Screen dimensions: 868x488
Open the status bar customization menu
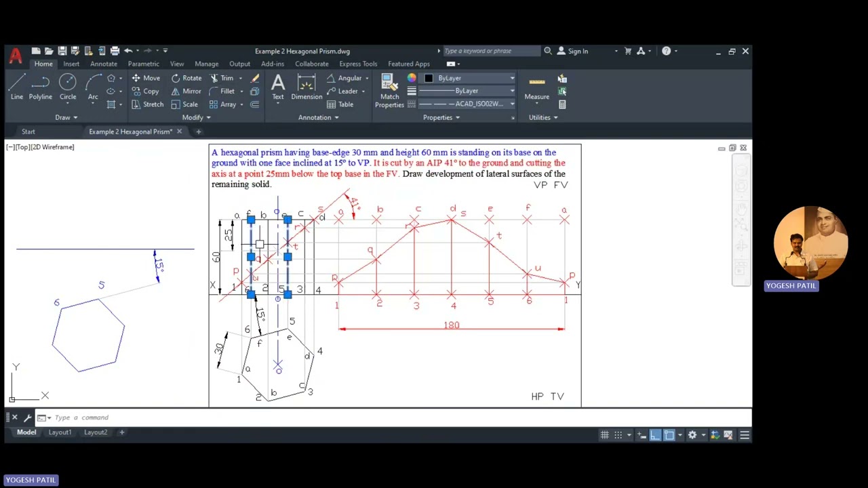coord(745,435)
